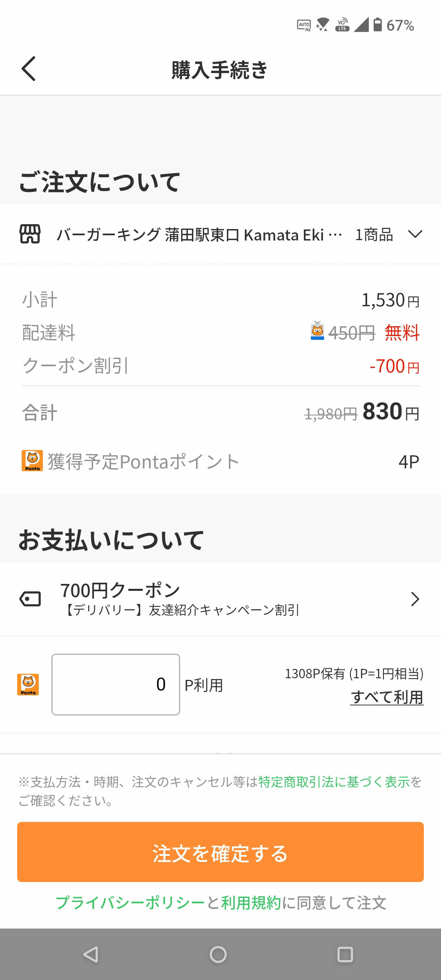Expand the 1商品 order details chevron

[415, 234]
